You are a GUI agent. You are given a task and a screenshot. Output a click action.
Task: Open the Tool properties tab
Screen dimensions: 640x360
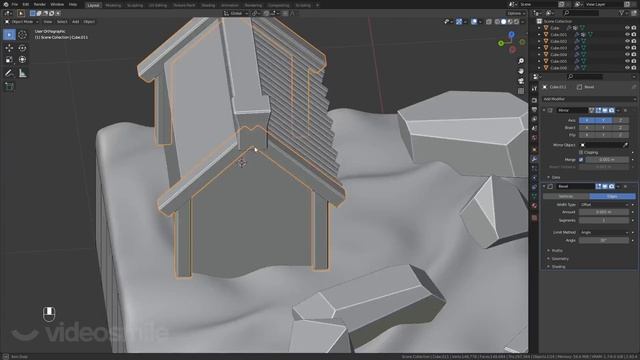click(x=534, y=89)
